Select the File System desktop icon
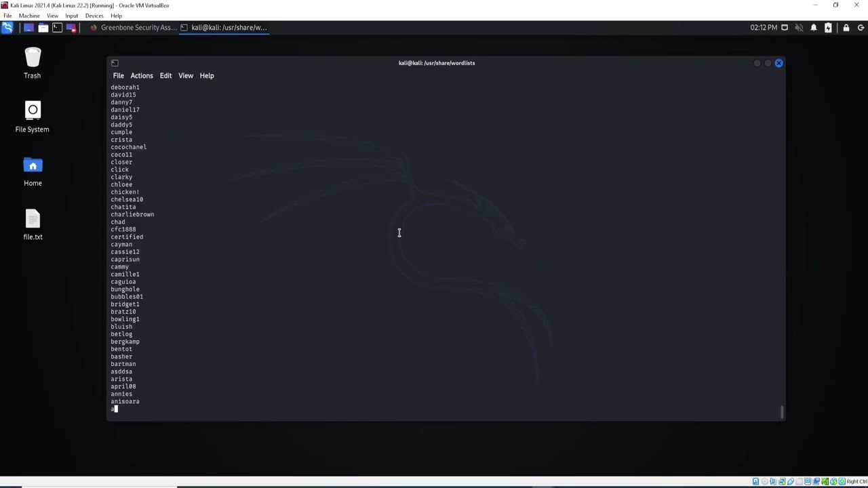868x488 pixels. pos(33,117)
